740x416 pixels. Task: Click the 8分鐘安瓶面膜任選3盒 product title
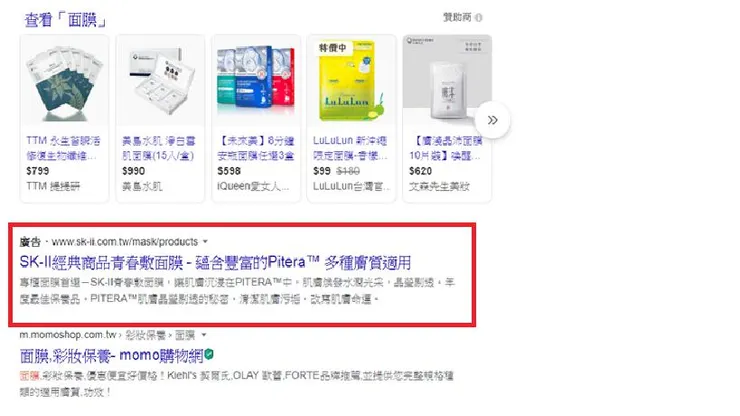click(256, 148)
